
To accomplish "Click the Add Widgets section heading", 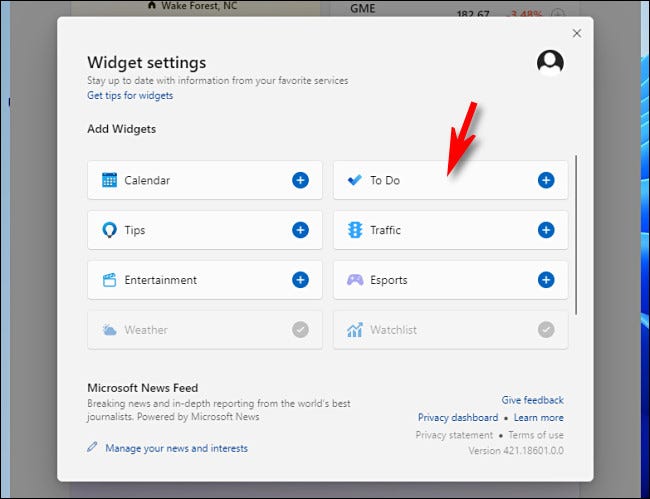I will 121,129.
